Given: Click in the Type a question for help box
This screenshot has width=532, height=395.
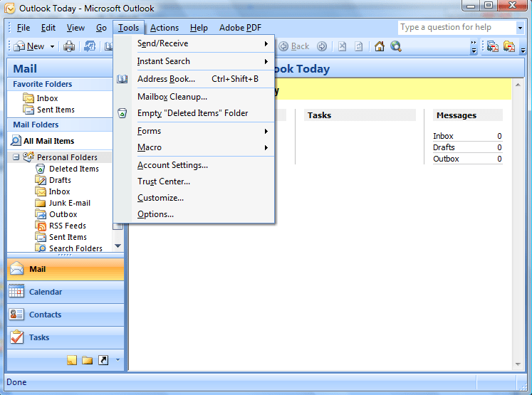Looking at the screenshot, I should coord(457,28).
